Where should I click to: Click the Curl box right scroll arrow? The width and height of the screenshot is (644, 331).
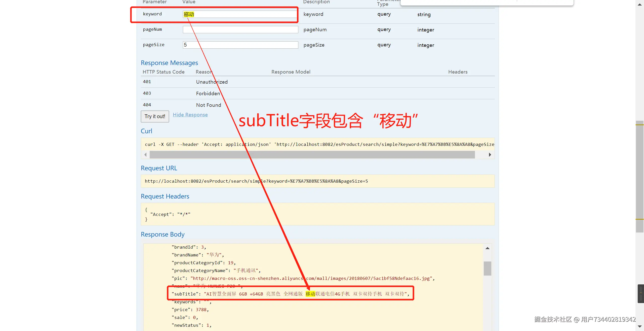coord(490,155)
